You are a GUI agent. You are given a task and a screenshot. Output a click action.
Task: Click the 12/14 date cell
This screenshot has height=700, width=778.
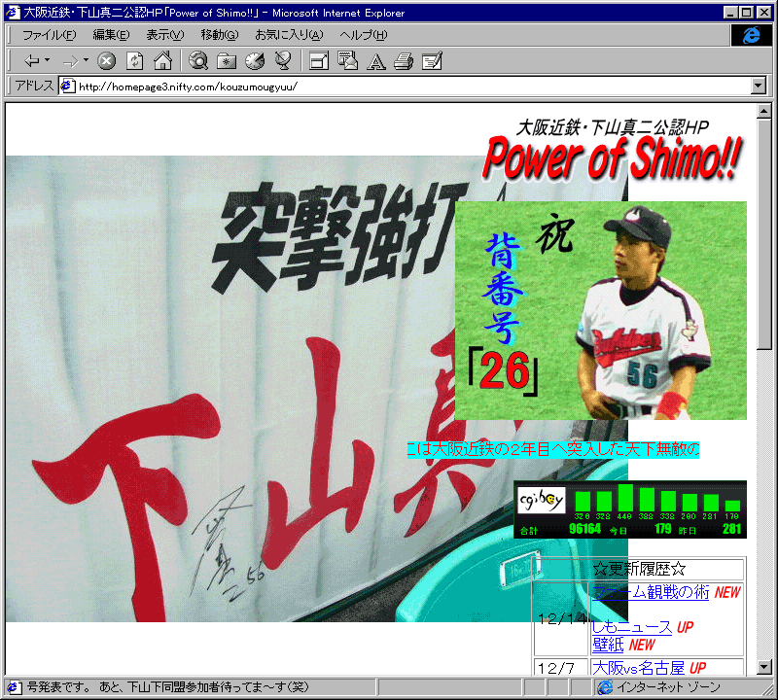coord(561,618)
